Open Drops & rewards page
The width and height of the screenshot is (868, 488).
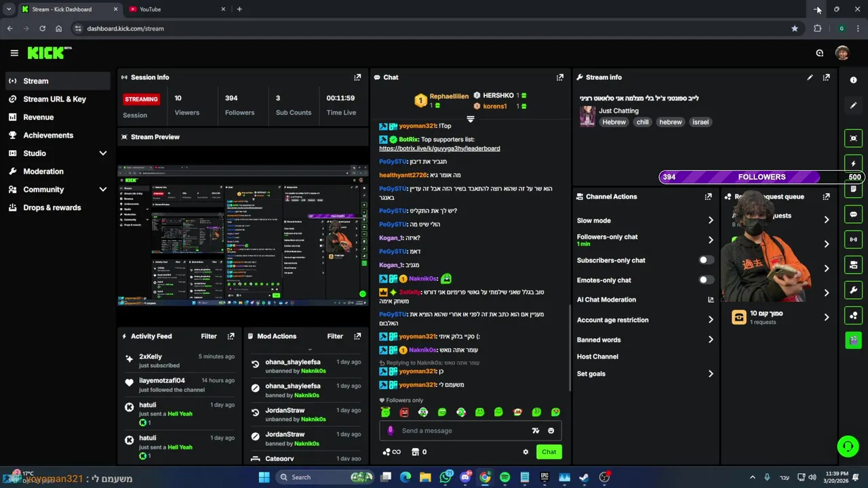pos(58,207)
